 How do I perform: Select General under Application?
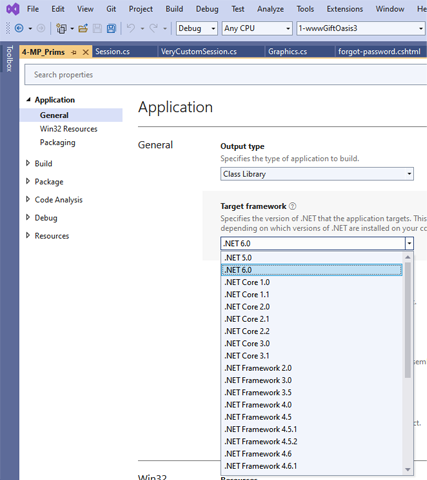71,115
